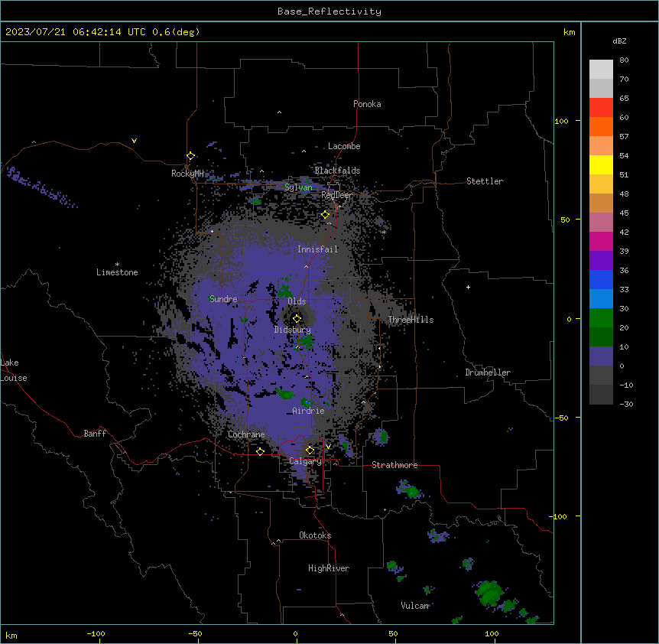Click the yellow diamond marker near RockyMH
659x644 pixels.
click(190, 156)
